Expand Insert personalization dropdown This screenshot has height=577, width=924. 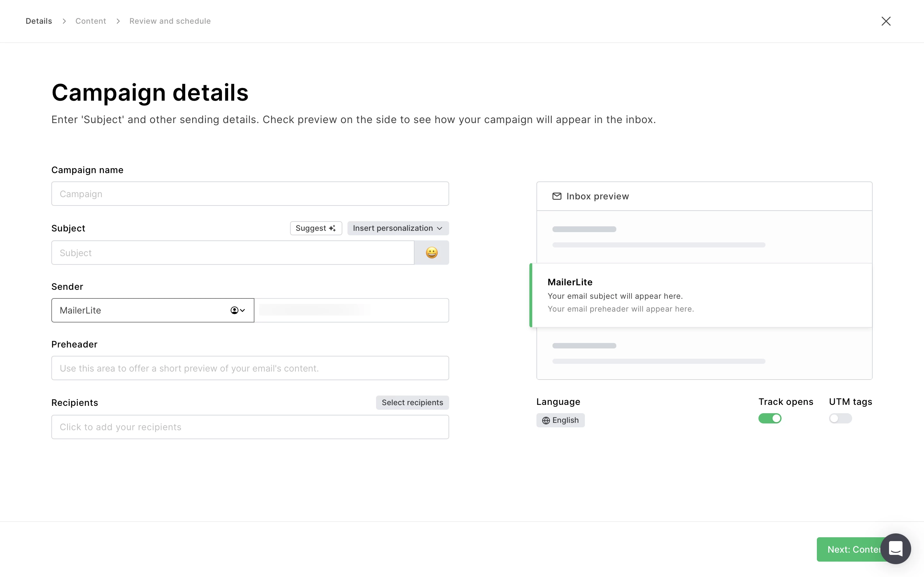point(398,228)
